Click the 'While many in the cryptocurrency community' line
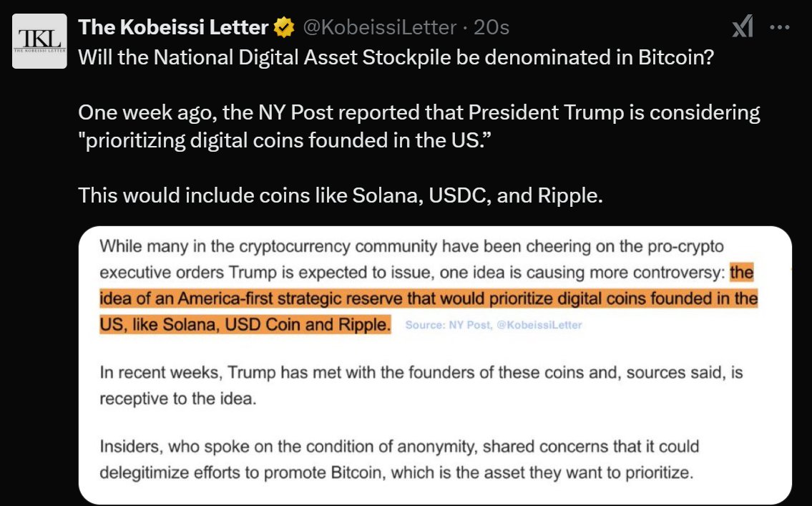Viewport: 812px width, 506px height. point(411,246)
